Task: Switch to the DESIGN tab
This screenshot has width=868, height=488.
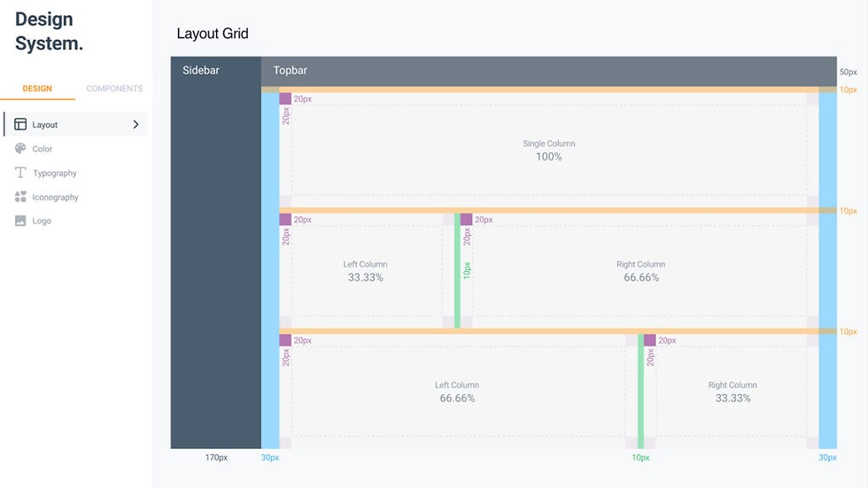Action: [x=37, y=89]
